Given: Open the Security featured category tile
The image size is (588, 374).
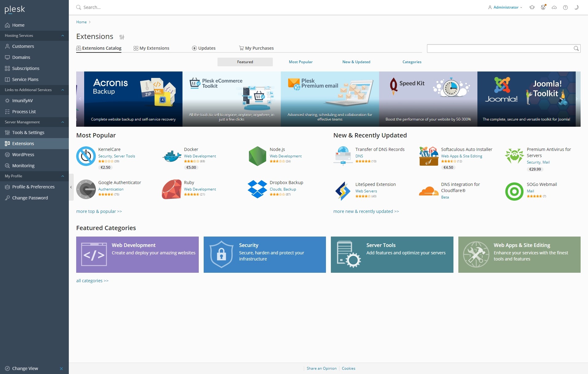Looking at the screenshot, I should 265,255.
